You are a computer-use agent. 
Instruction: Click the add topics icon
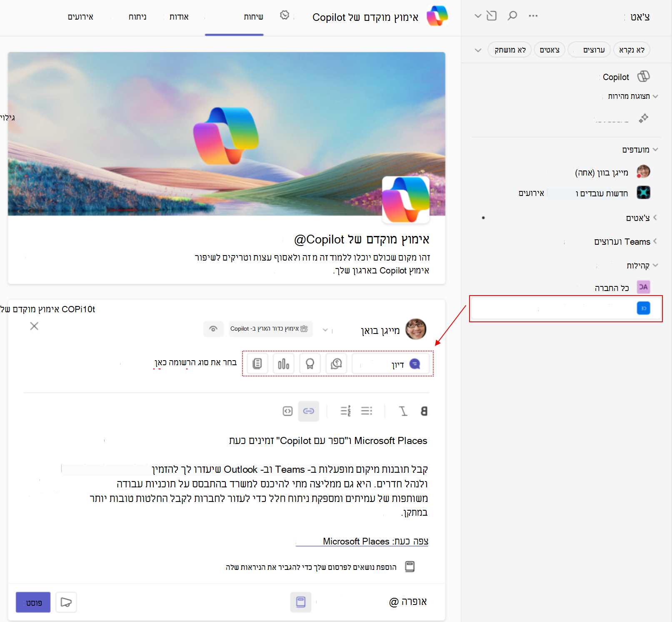(x=410, y=567)
